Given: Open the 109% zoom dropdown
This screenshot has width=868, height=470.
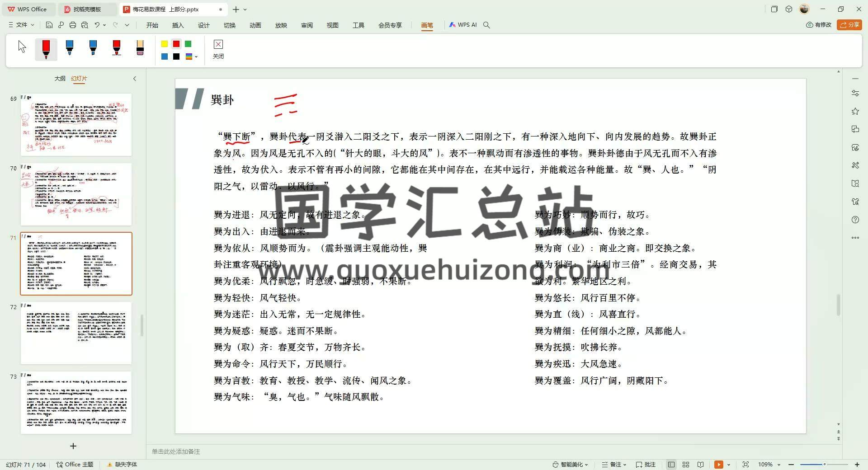Looking at the screenshot, I should tap(769, 465).
